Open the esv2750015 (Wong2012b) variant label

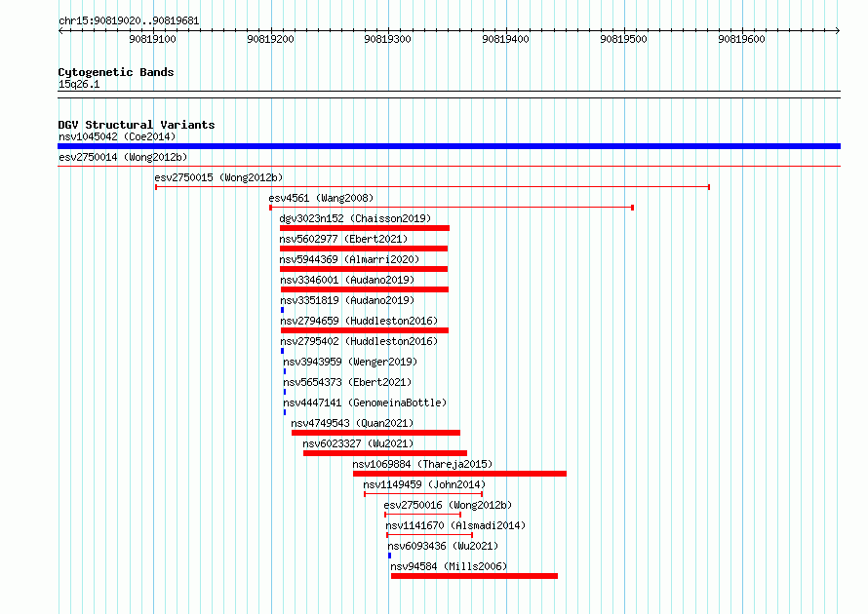218,177
